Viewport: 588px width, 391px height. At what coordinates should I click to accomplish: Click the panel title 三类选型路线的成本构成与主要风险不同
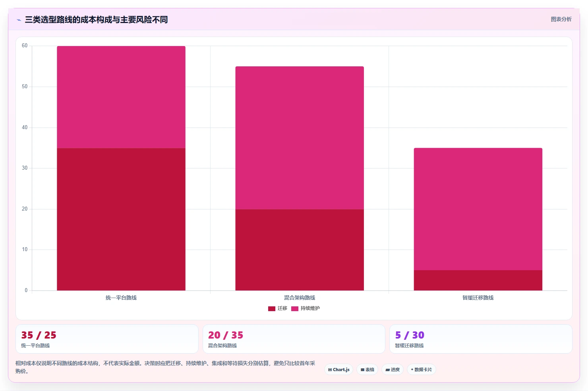click(96, 20)
